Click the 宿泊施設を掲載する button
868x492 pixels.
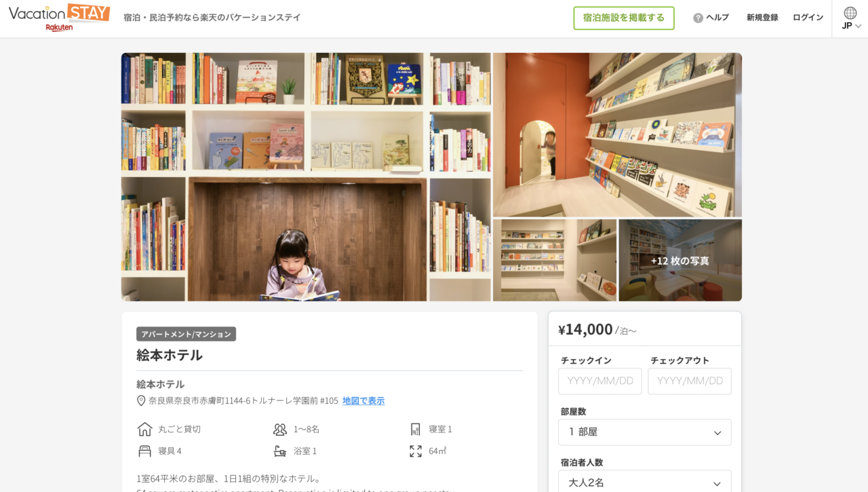[x=624, y=18]
